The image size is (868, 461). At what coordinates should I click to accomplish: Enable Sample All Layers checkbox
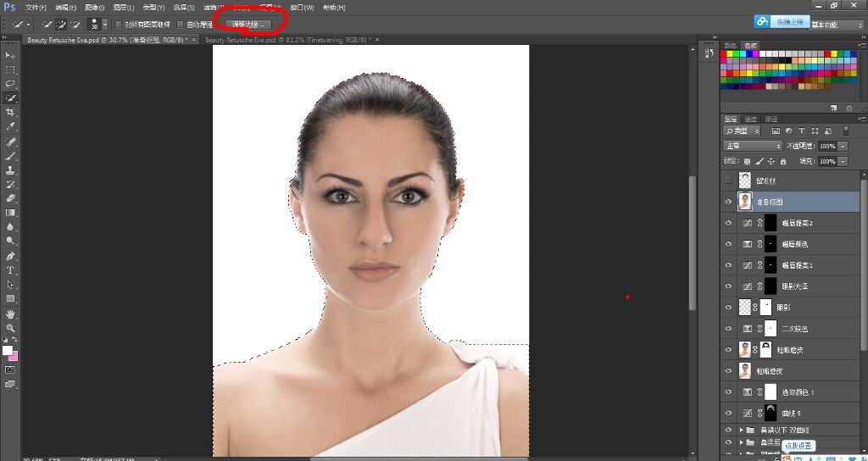pos(118,25)
